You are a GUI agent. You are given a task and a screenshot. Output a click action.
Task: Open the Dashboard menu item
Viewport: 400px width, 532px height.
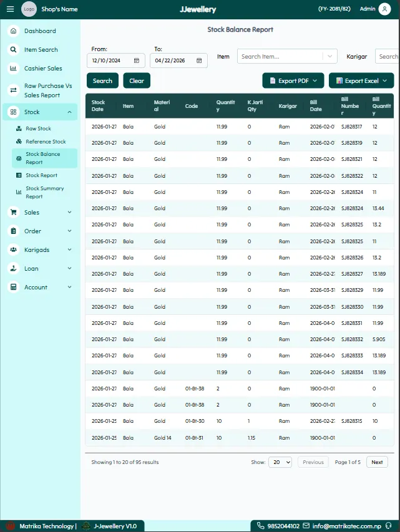(x=40, y=31)
